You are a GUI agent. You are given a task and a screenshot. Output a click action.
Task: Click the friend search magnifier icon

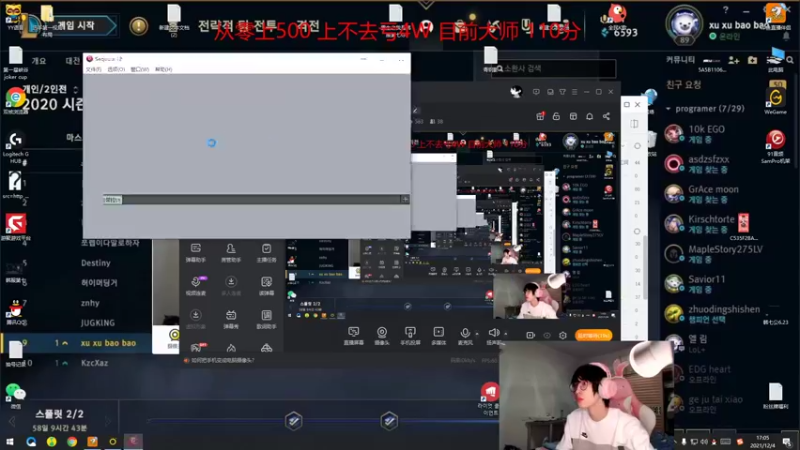tap(790, 60)
